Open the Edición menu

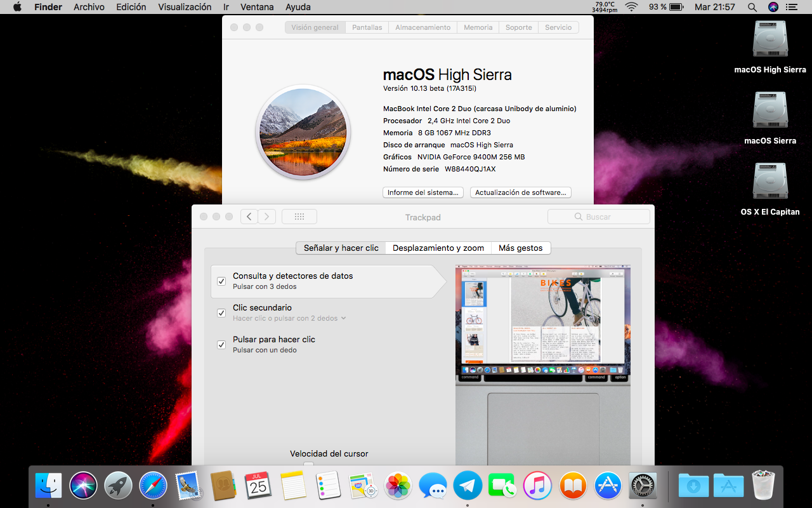(131, 7)
